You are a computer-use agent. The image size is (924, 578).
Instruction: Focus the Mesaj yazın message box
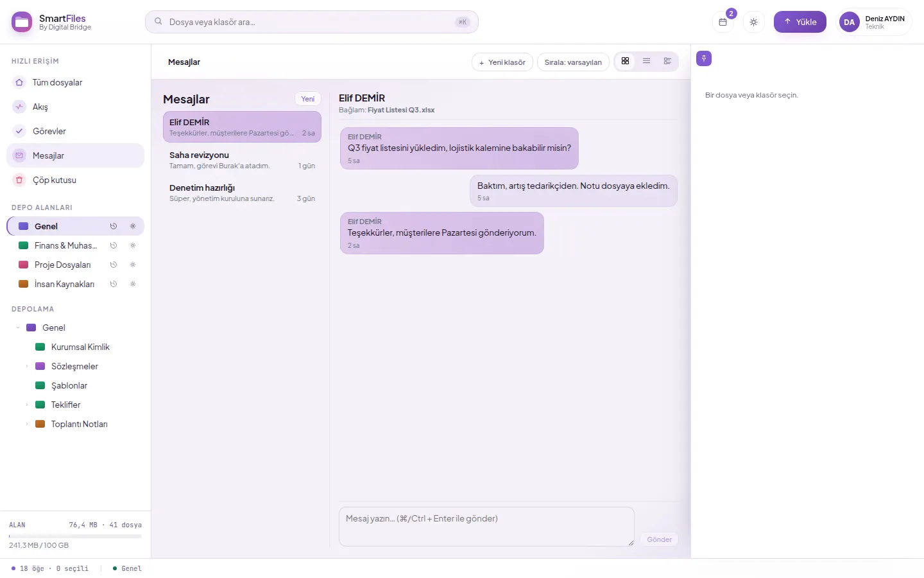coord(486,527)
